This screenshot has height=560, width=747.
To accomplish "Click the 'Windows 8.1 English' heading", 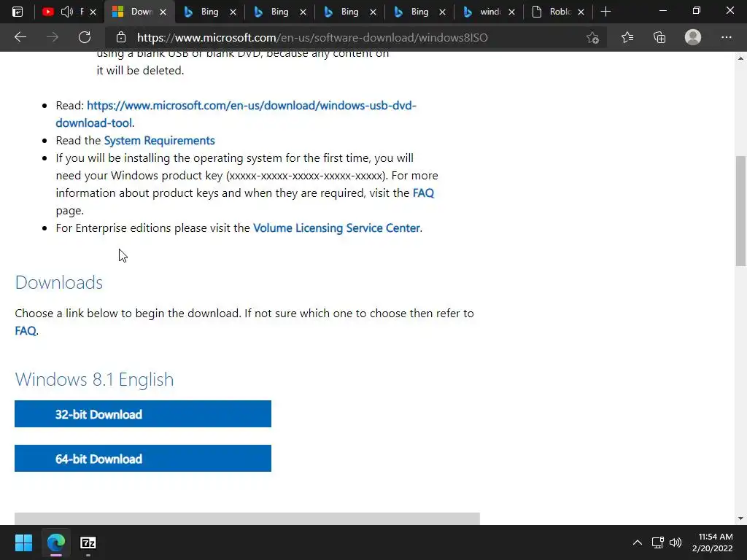I will point(94,379).
